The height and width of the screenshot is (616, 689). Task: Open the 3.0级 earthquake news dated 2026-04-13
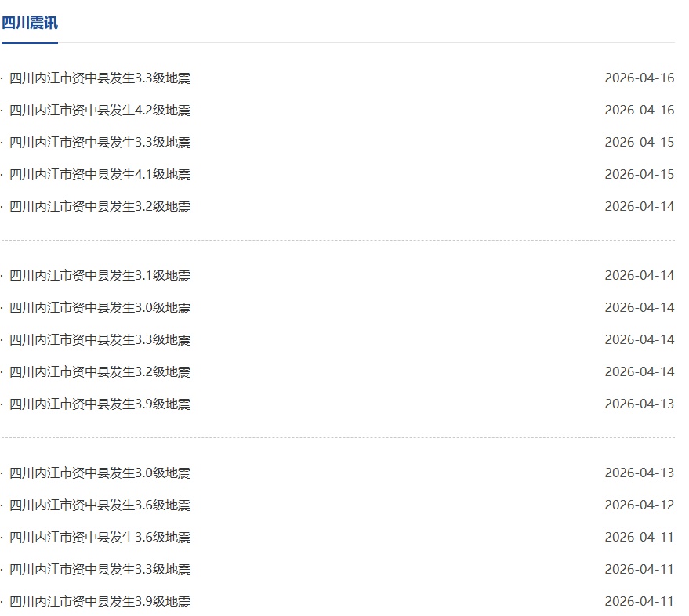(x=100, y=473)
